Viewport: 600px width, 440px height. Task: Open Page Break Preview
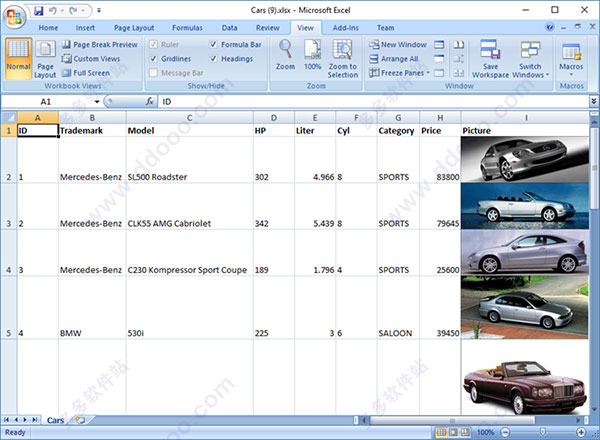pyautogui.click(x=100, y=45)
